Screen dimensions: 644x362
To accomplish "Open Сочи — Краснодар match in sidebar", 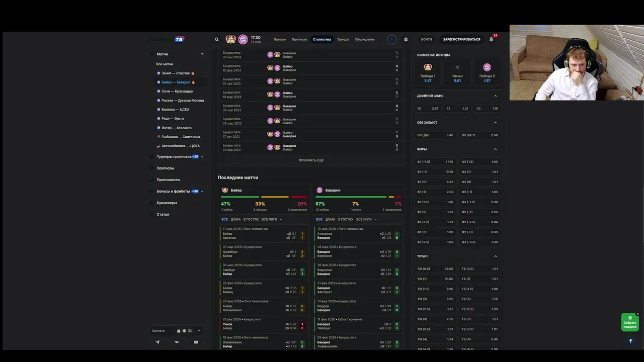I will pos(177,91).
